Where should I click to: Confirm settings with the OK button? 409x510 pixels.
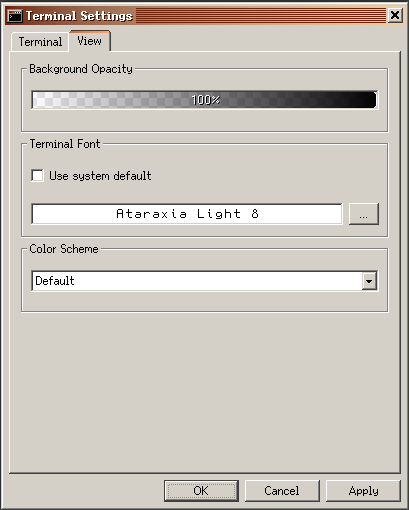click(201, 491)
